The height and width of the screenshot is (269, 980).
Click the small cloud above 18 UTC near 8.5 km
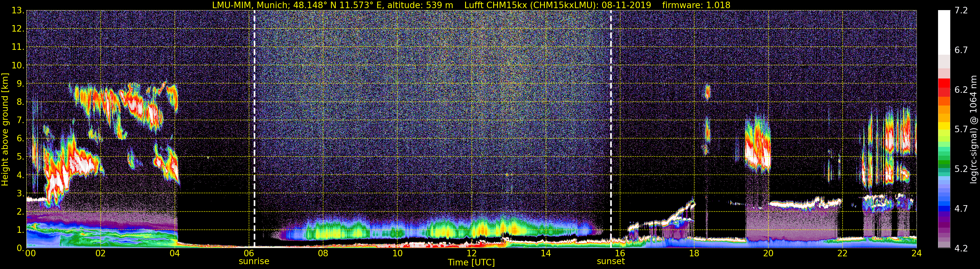click(x=708, y=92)
